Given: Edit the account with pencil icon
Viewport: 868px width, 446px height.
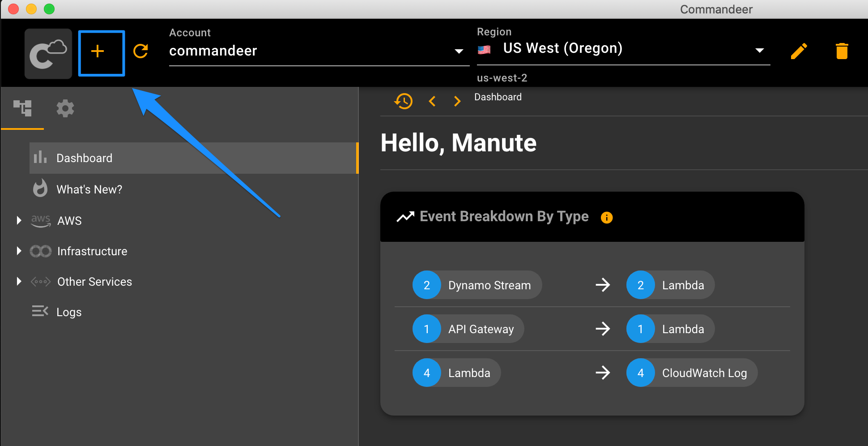Looking at the screenshot, I should (799, 51).
